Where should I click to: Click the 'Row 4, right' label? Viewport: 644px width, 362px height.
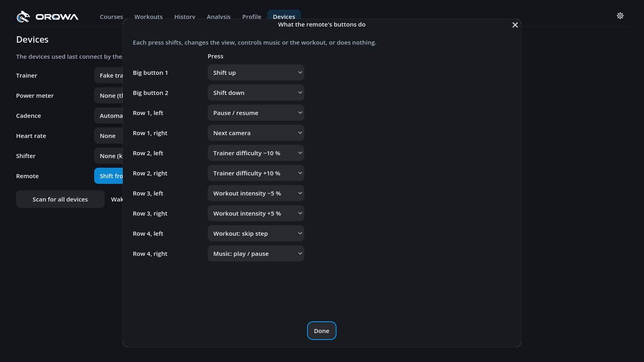150,254
